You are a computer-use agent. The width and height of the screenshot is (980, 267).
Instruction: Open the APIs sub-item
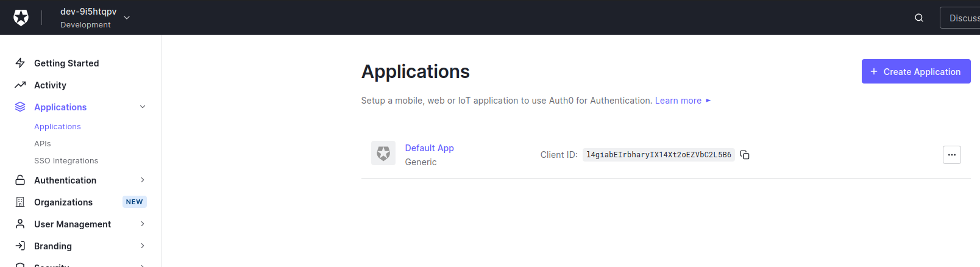click(43, 143)
